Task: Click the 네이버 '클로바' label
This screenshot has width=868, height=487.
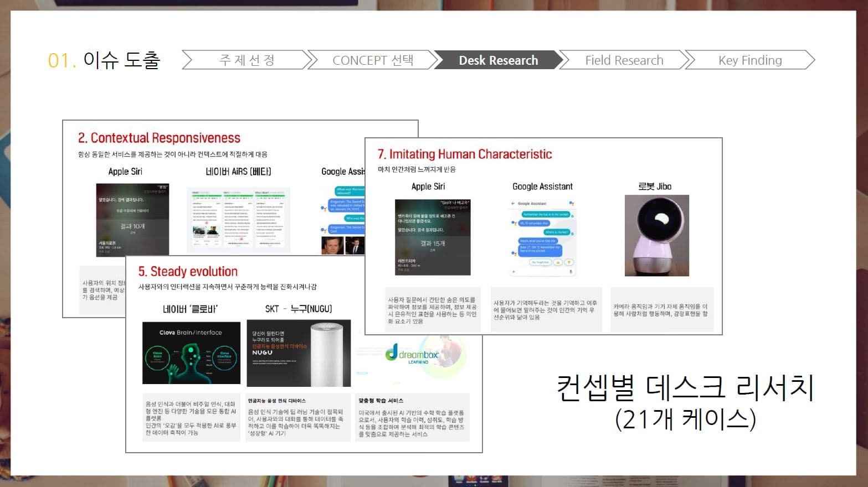Action: (x=190, y=309)
